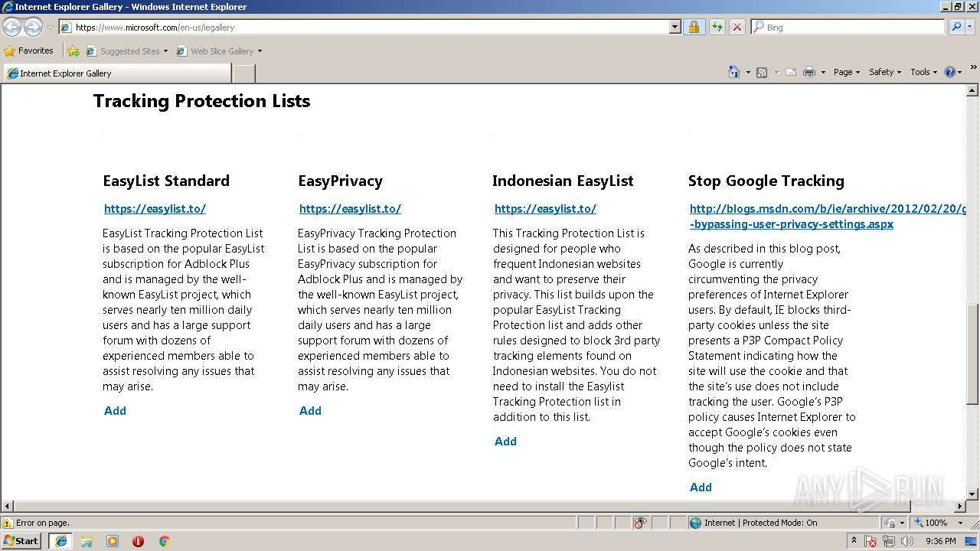Click the Tracking Protection Lists heading
Image resolution: width=980 pixels, height=551 pixels.
pyautogui.click(x=201, y=101)
